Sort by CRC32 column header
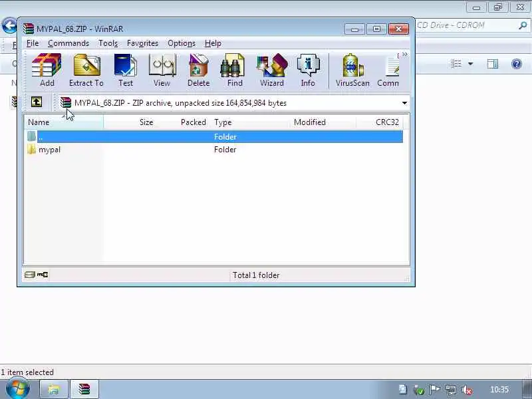This screenshot has height=399, width=532. click(x=380, y=122)
